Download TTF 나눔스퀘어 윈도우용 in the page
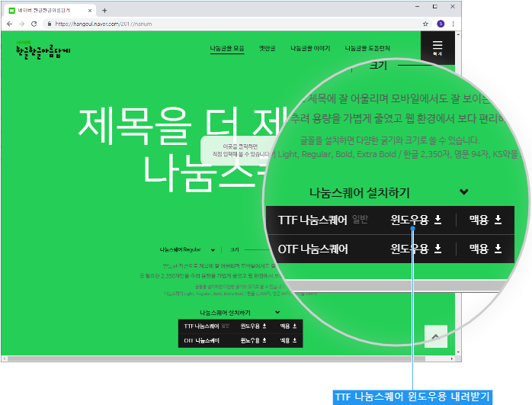 click(x=254, y=326)
